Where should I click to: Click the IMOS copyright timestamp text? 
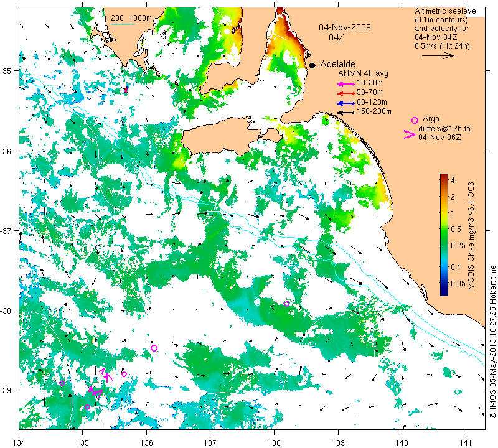click(x=492, y=342)
